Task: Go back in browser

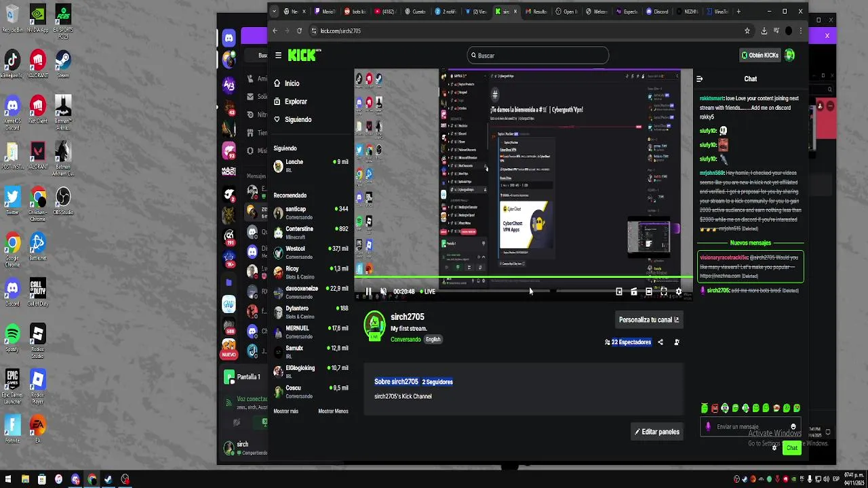Action: [275, 31]
